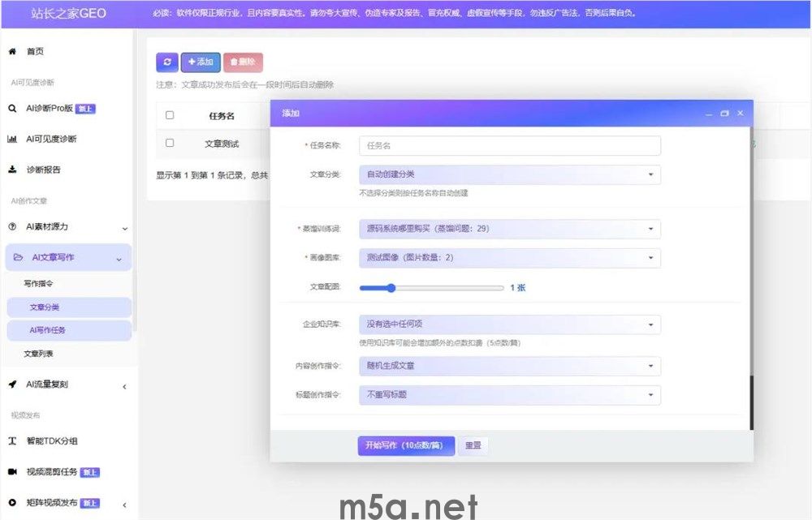Click the 任务名 input field
Screen dimensions: 812x520
click(510, 145)
